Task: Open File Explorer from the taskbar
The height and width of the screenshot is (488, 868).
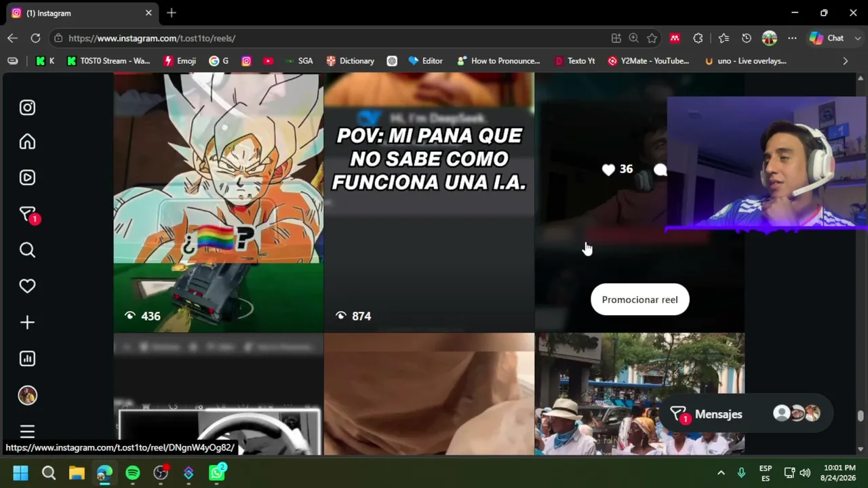Action: pyautogui.click(x=77, y=472)
